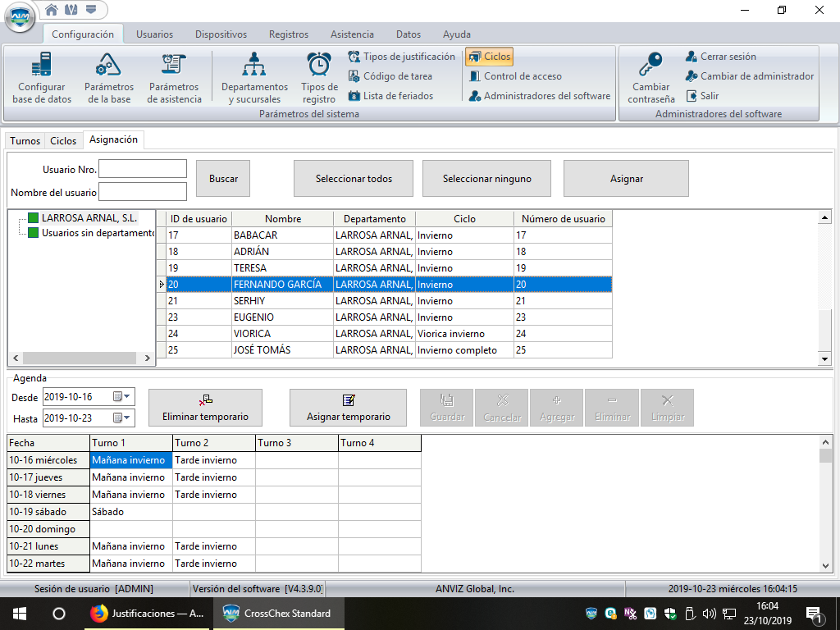840x630 pixels.
Task: Open the Ayuda ribbon tab
Action: click(456, 34)
